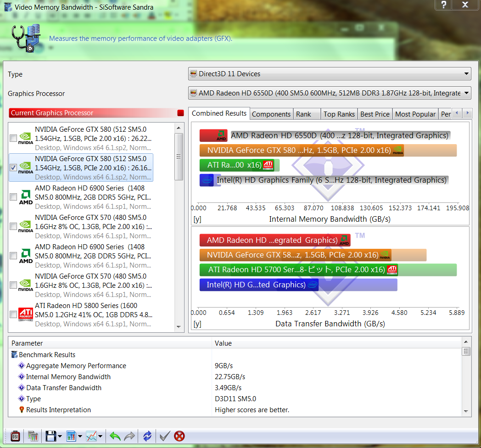Click processor list scrollbar down arrow
The height and width of the screenshot is (448, 481).
point(179,327)
